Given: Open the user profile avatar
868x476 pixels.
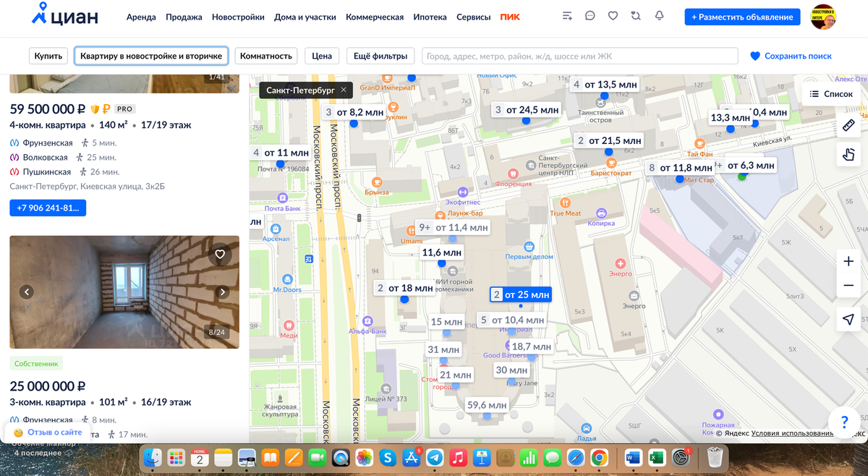Looking at the screenshot, I should [x=823, y=17].
